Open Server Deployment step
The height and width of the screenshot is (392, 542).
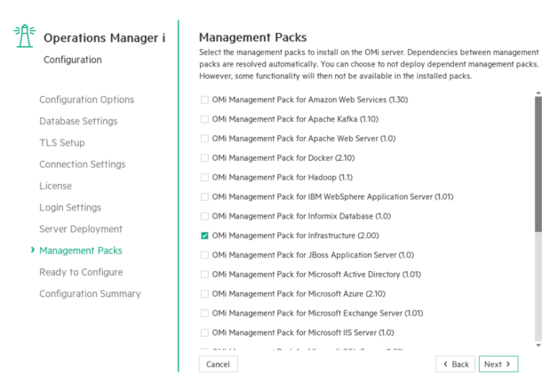coord(81,228)
